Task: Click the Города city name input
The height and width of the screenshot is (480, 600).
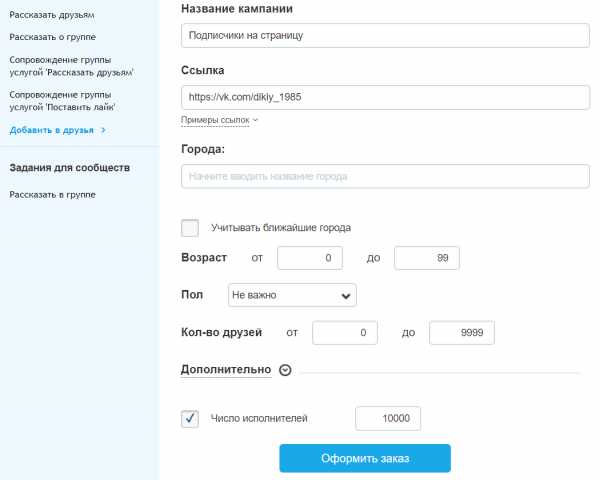Action: pos(385,176)
